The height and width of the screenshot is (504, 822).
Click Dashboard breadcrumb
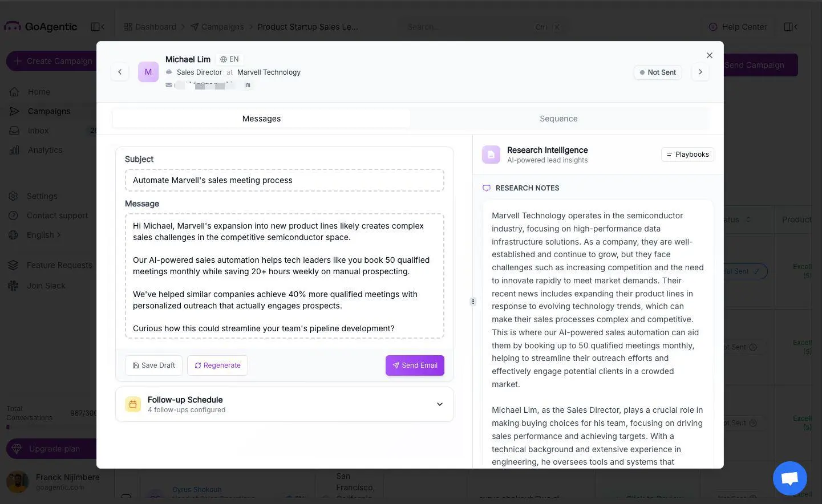151,27
